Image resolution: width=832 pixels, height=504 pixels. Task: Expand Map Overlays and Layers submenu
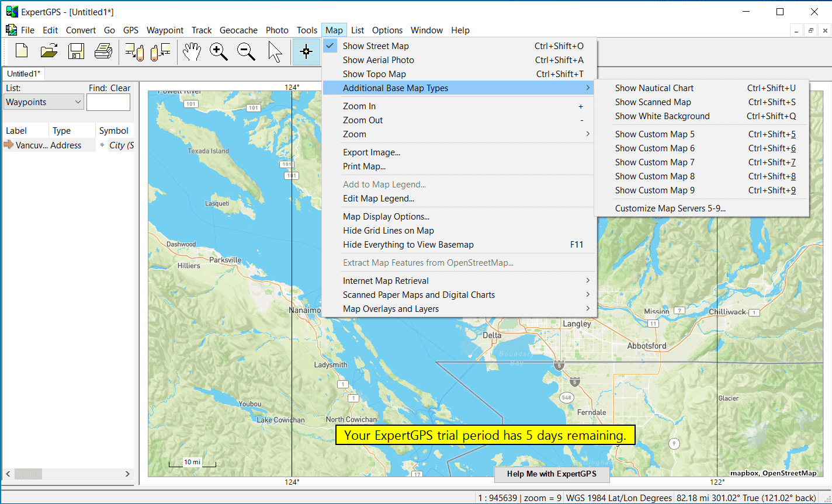390,309
